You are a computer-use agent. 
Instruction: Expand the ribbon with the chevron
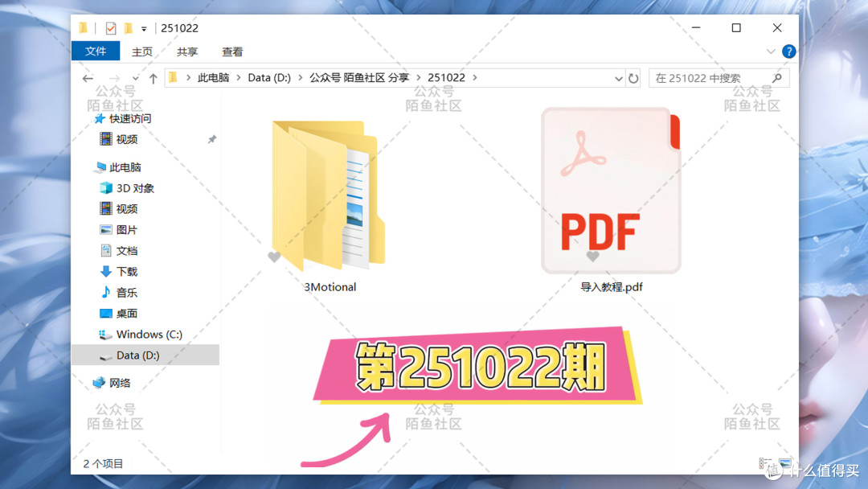coord(771,51)
